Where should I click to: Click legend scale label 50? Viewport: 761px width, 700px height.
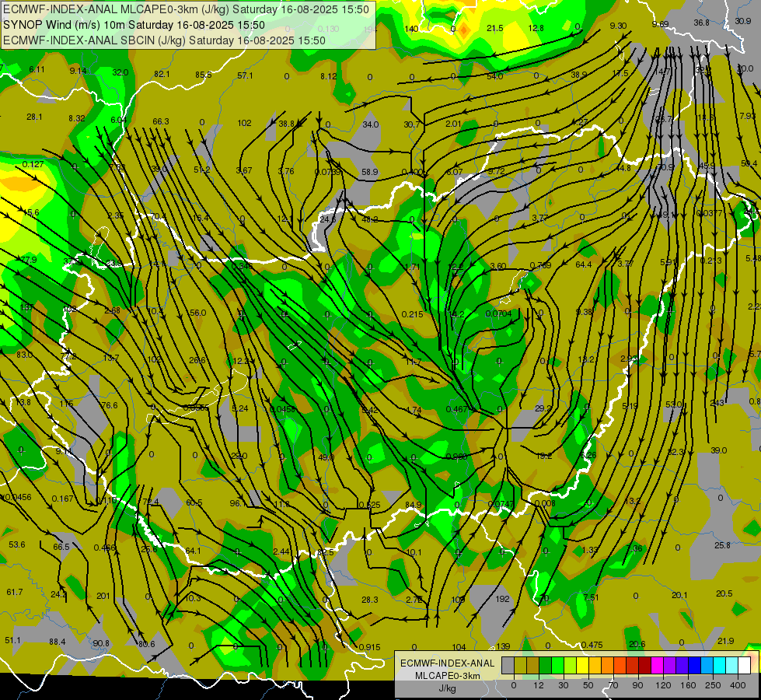click(588, 685)
